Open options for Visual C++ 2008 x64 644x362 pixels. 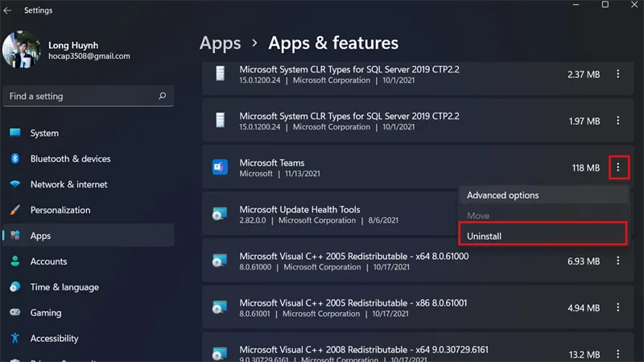(617, 354)
